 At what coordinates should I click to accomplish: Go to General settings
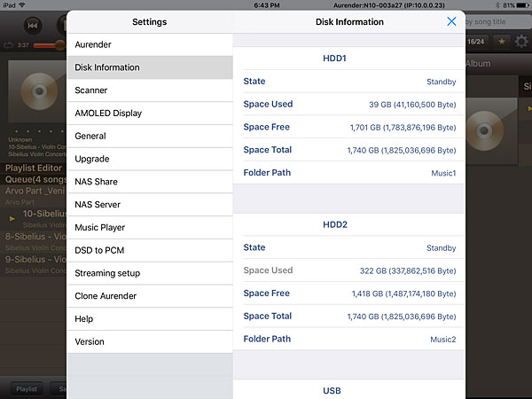coord(150,136)
